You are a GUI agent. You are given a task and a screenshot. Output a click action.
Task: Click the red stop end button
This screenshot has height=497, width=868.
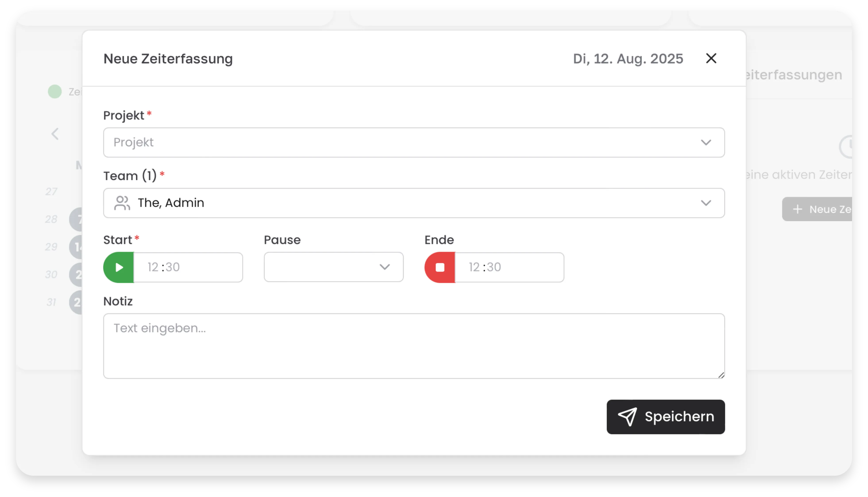coord(440,267)
